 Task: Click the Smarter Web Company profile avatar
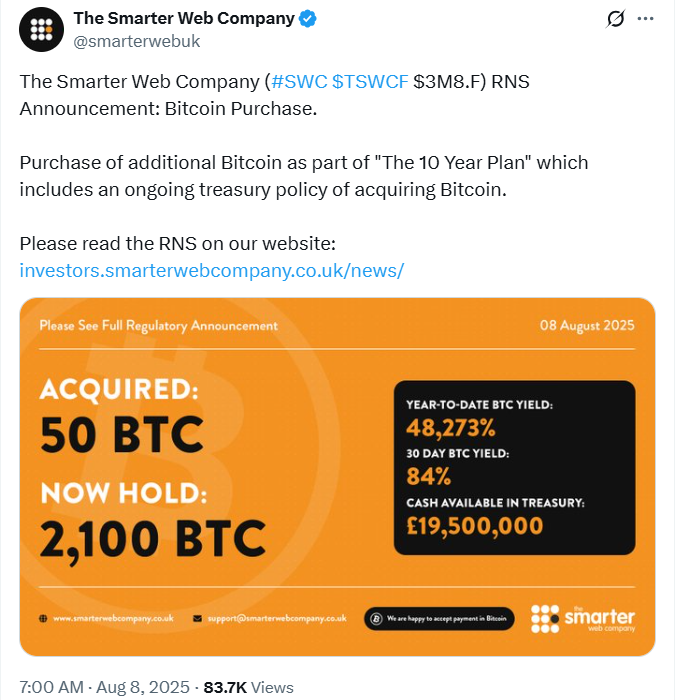pyautogui.click(x=41, y=33)
